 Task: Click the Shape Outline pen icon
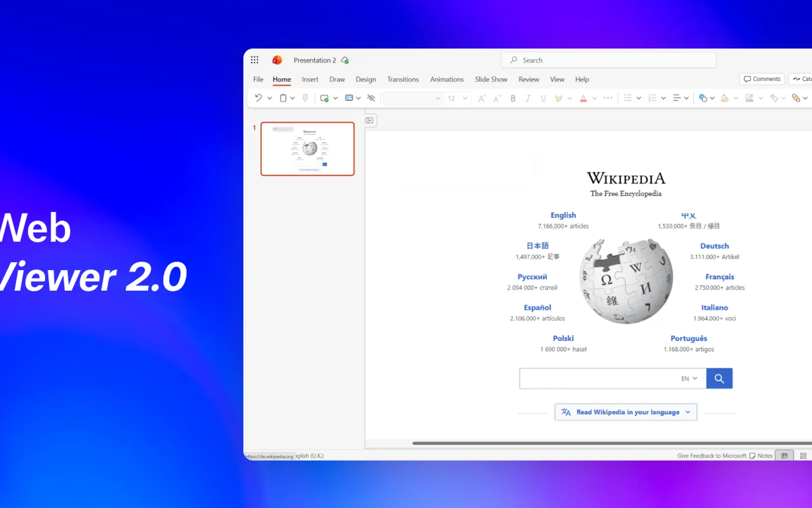pos(750,98)
